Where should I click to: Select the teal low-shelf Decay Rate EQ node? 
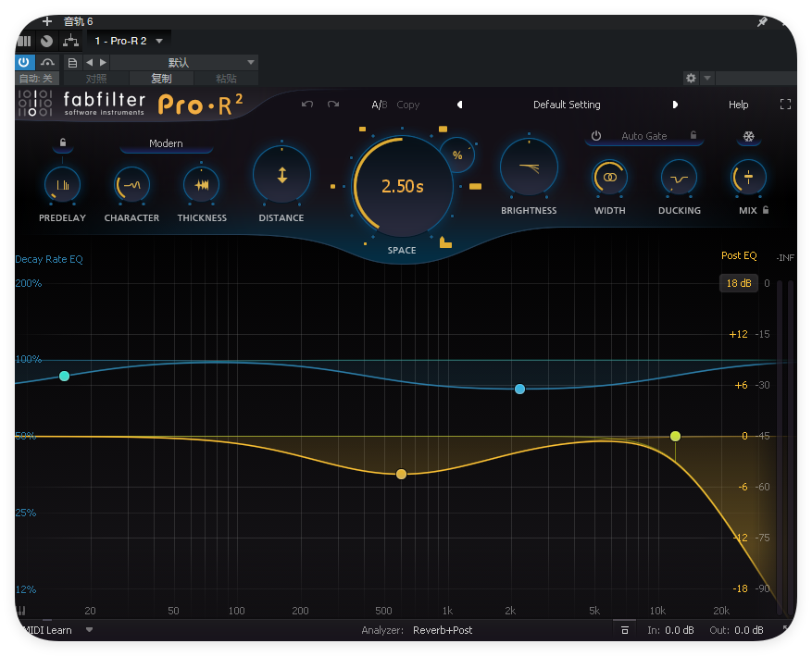coord(64,377)
